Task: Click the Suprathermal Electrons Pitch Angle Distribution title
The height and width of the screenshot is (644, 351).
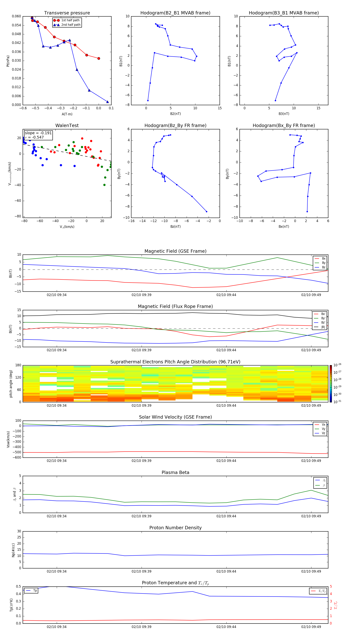Action: click(x=175, y=362)
